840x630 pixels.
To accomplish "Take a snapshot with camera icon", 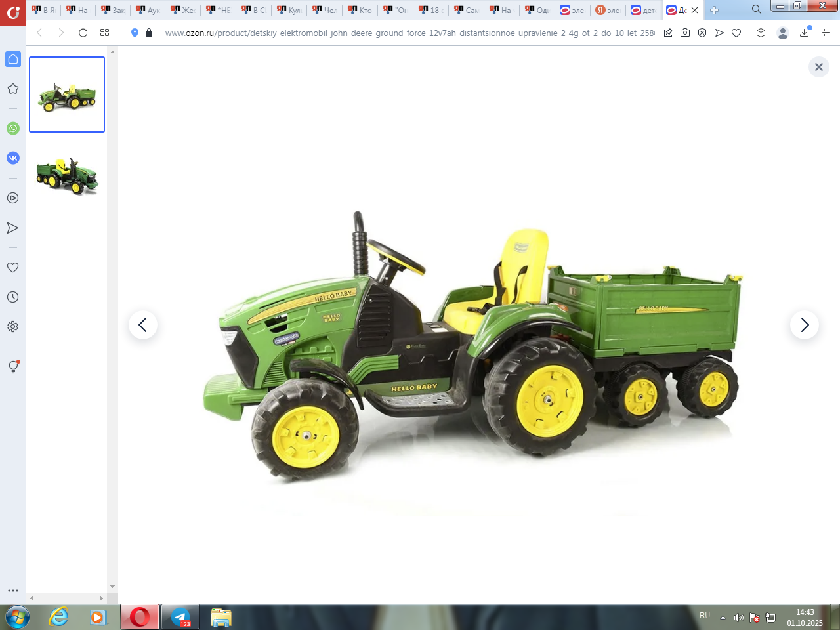I will click(x=685, y=33).
